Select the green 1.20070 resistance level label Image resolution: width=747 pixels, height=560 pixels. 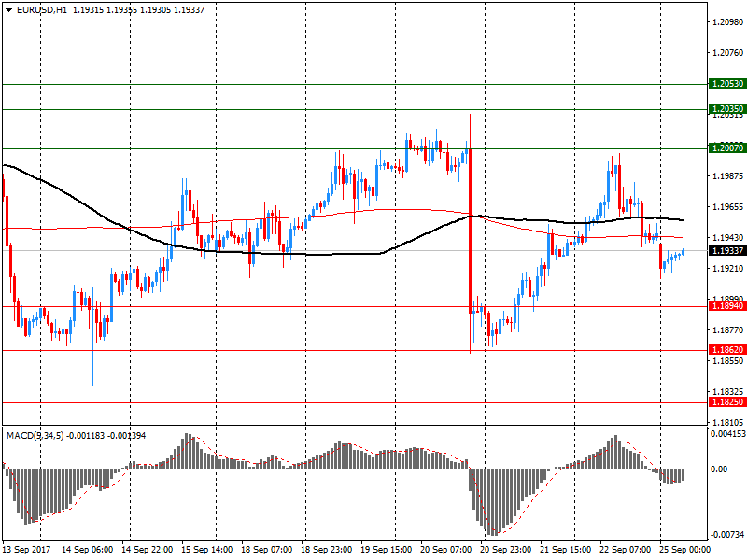pos(727,148)
